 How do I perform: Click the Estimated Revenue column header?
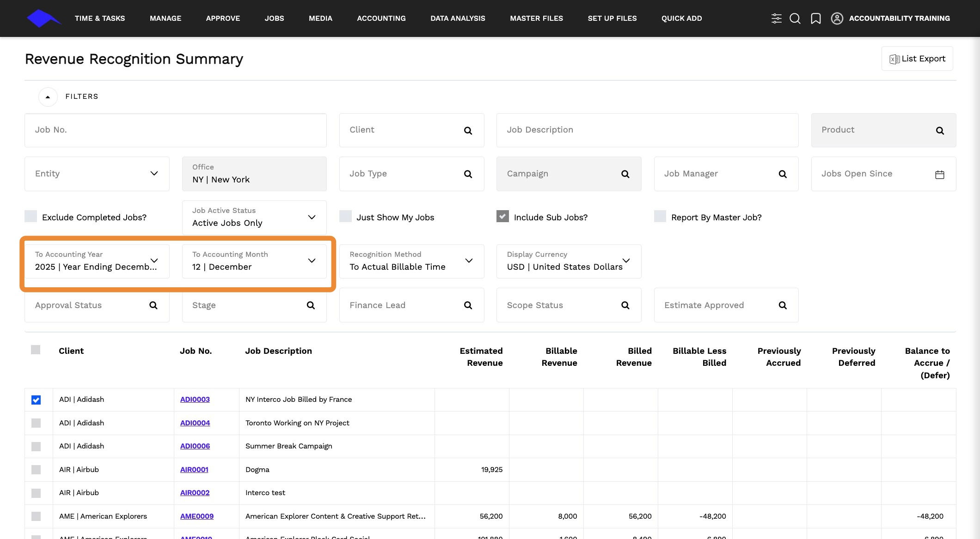(x=481, y=357)
